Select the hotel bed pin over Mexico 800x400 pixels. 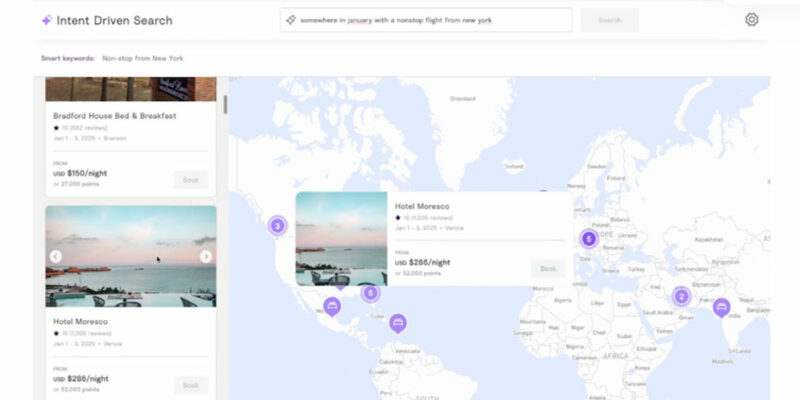point(332,306)
